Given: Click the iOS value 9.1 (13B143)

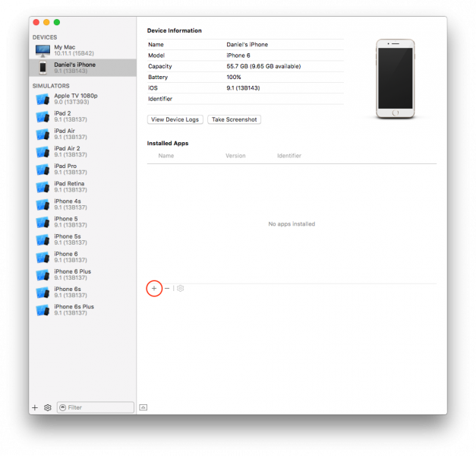Looking at the screenshot, I should coord(243,88).
